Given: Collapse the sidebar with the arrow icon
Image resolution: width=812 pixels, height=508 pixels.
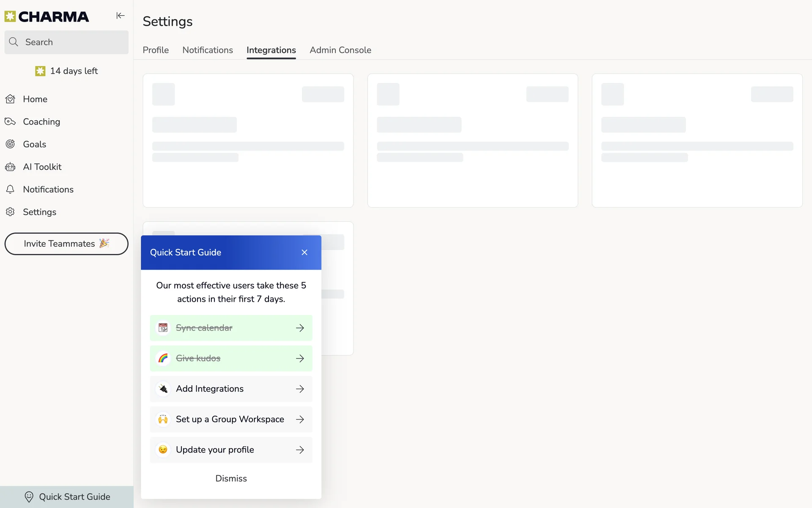Looking at the screenshot, I should [x=121, y=16].
